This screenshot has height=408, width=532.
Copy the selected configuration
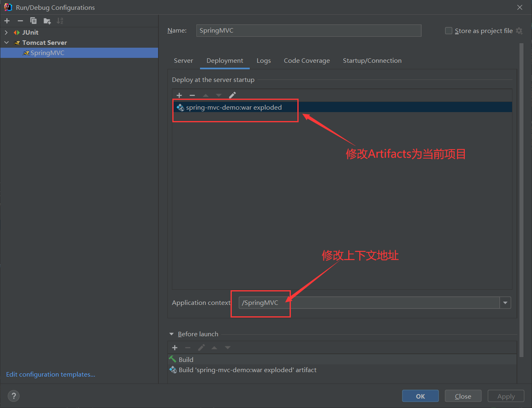[x=33, y=21]
